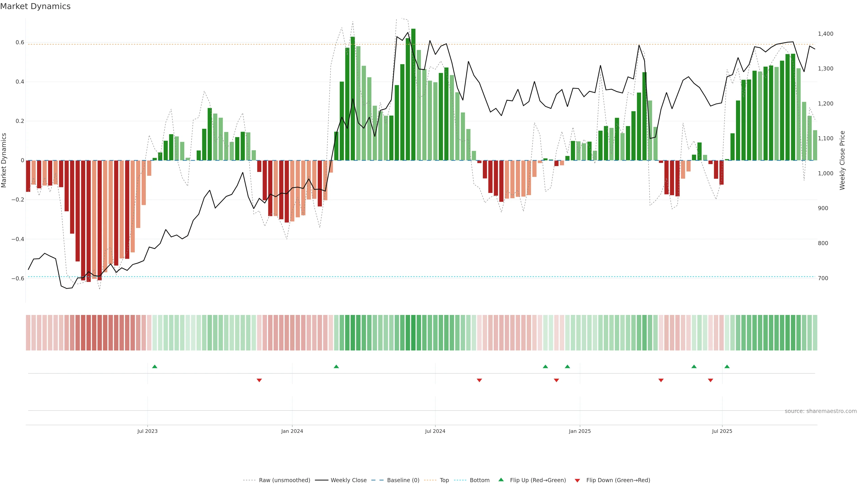
Task: Click the green Flip Up triangle in legend
Action: (x=501, y=480)
